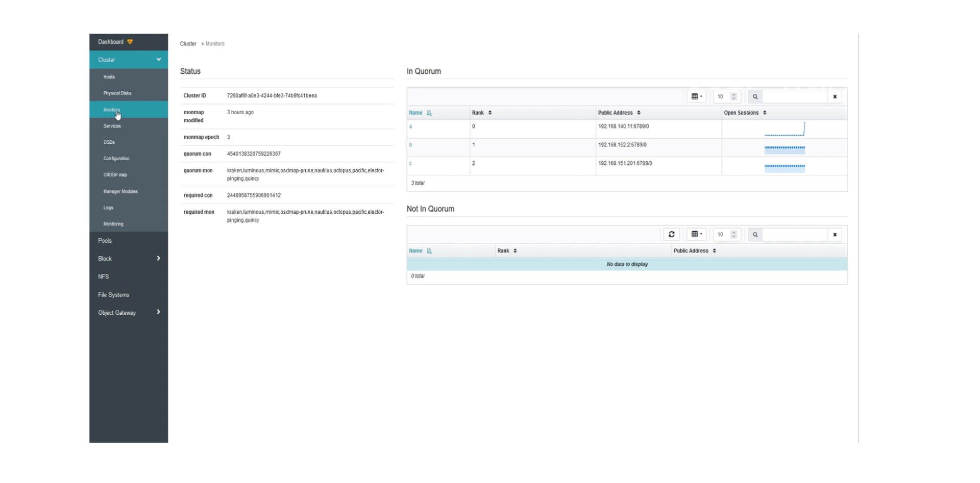Image resolution: width=980 pixels, height=483 pixels.
Task: Open the NFS page
Action: [104, 276]
